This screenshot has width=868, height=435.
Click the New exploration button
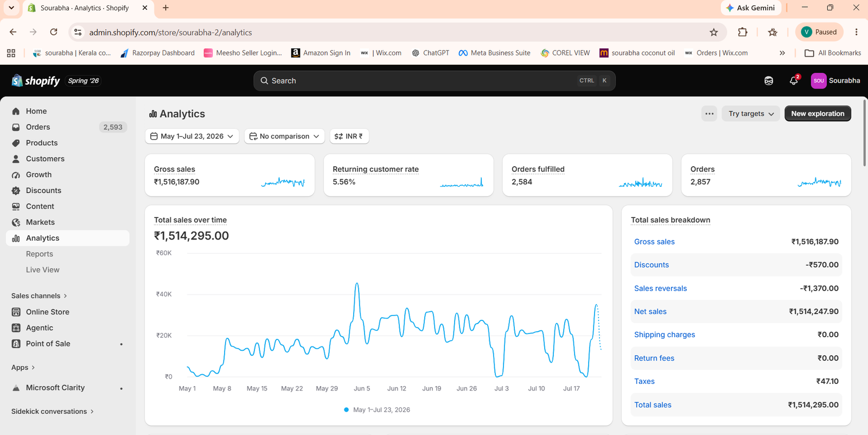(818, 114)
